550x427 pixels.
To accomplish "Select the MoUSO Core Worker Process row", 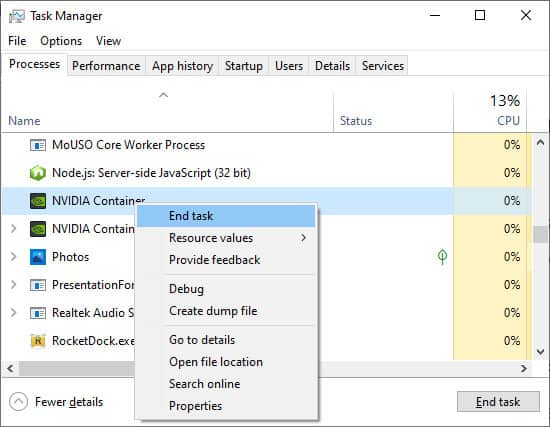I will click(x=267, y=145).
